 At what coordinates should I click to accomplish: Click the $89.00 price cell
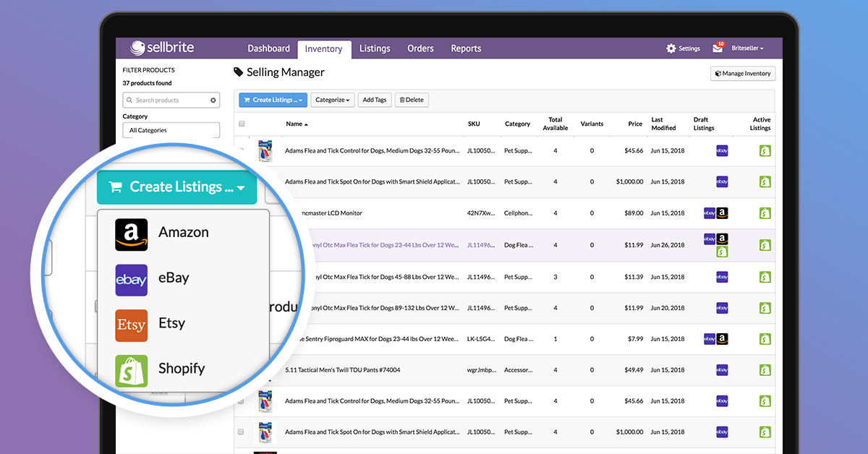[633, 213]
